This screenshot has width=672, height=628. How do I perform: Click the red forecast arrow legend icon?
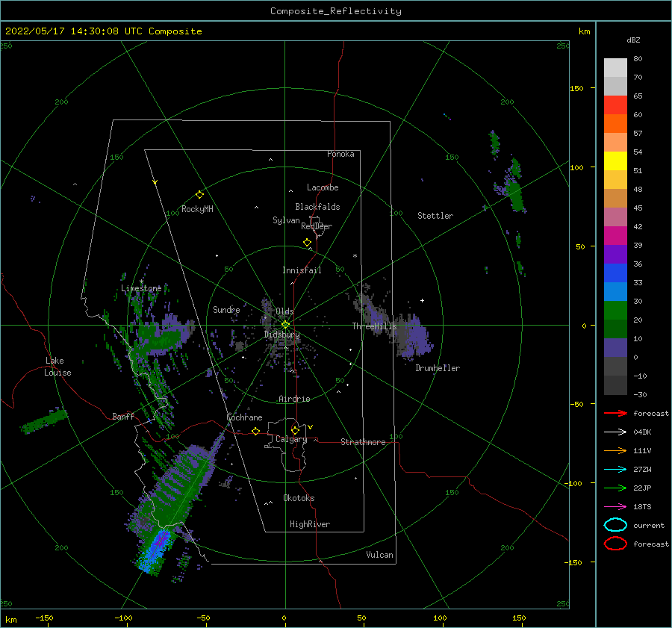(615, 413)
